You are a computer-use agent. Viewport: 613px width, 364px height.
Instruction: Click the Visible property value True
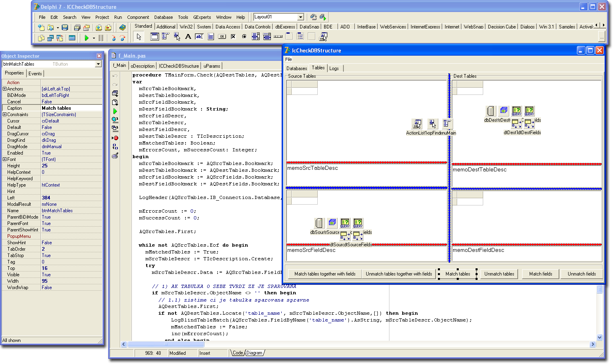tap(46, 275)
